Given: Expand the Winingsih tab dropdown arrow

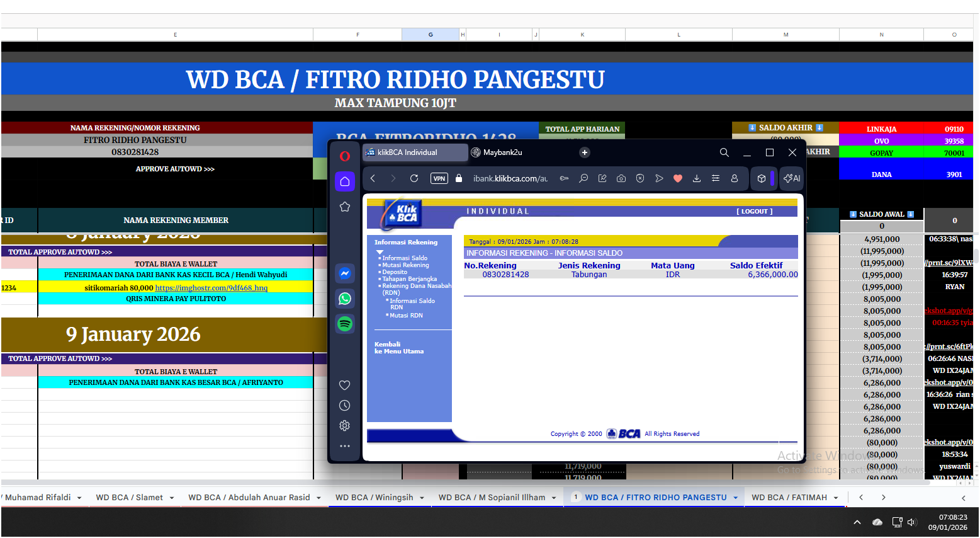Looking at the screenshot, I should [422, 498].
